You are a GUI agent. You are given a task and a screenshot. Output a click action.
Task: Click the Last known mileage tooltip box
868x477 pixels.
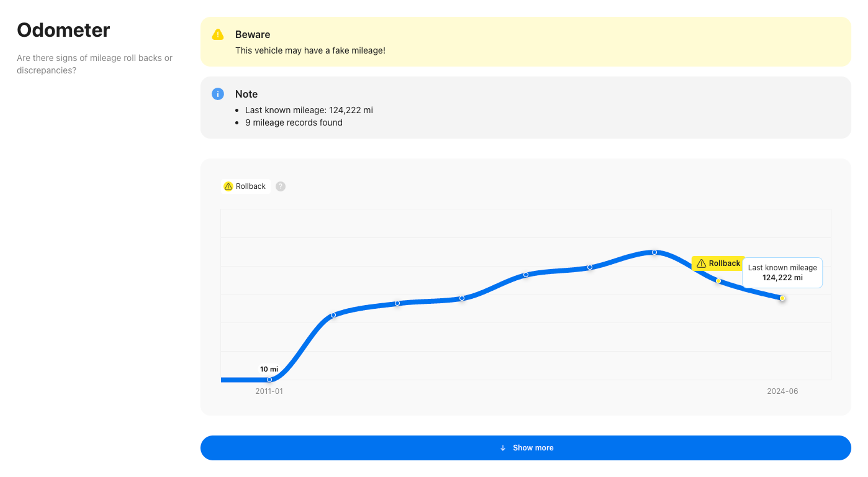pos(782,272)
